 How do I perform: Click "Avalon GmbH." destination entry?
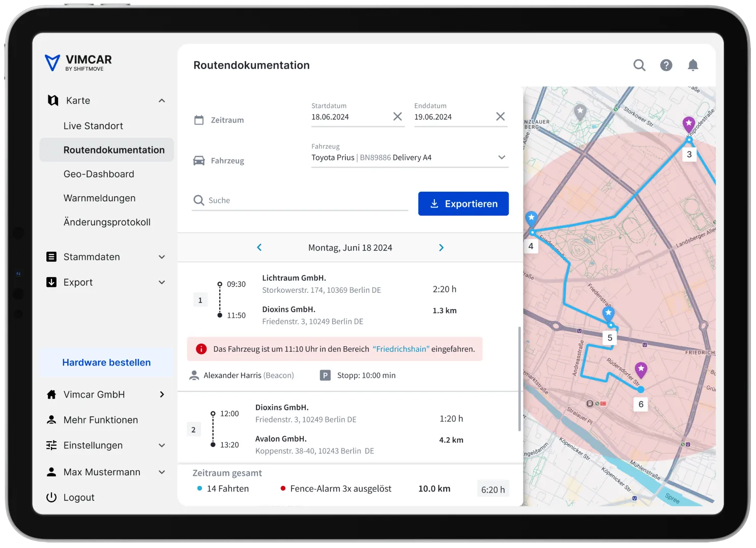click(281, 439)
